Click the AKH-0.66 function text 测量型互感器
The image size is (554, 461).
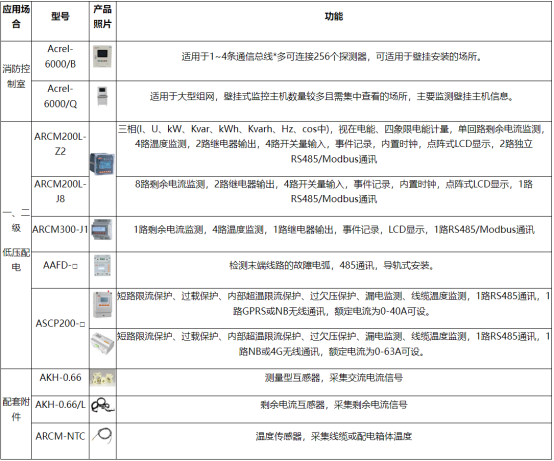(x=334, y=378)
